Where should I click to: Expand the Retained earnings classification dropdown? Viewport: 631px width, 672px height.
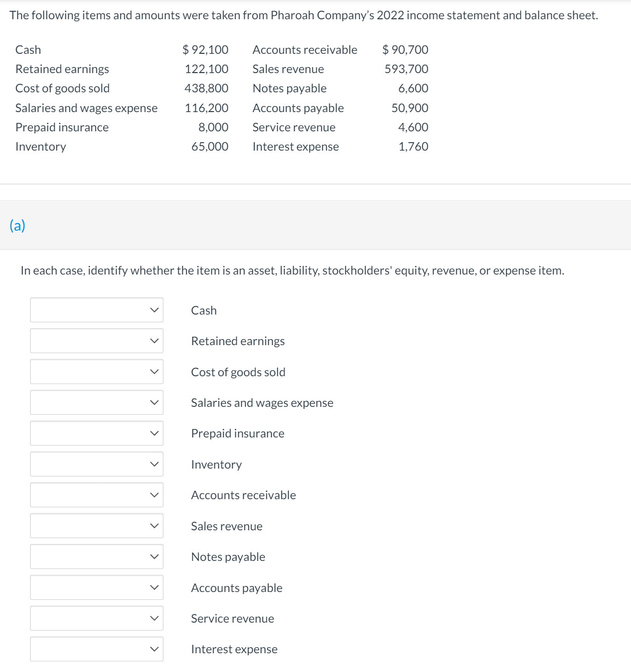point(97,341)
